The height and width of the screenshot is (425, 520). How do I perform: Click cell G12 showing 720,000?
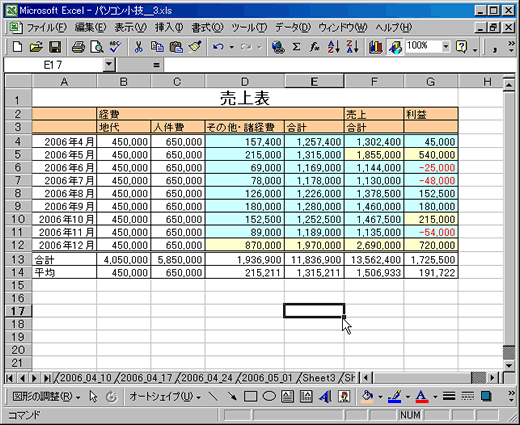[431, 245]
